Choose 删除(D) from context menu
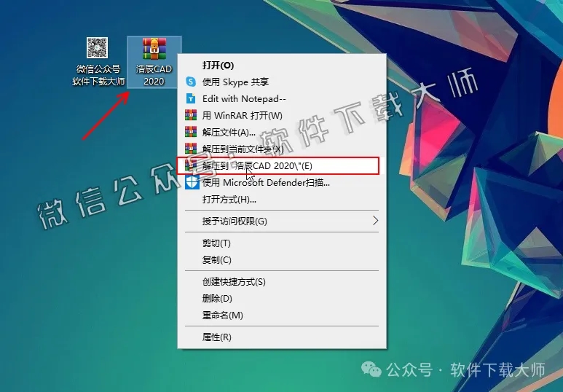This screenshot has height=392, width=563. 282,298
